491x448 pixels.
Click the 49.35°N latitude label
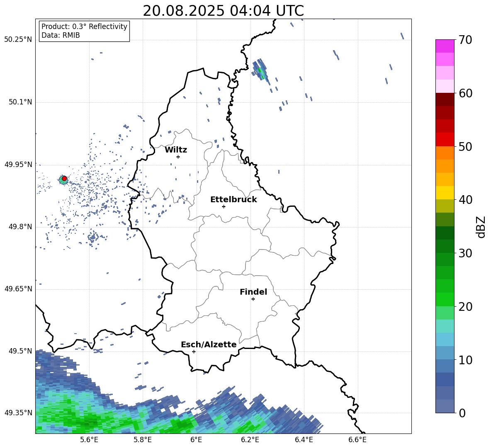[18, 413]
